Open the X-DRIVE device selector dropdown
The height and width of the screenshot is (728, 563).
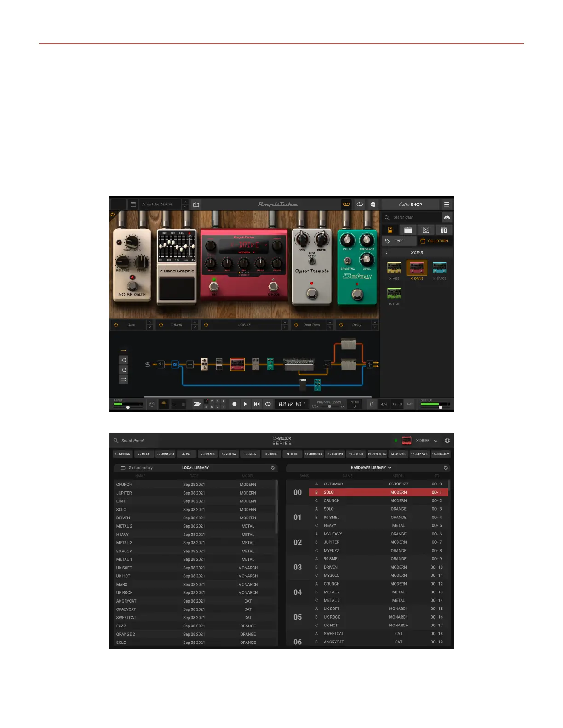tap(436, 441)
